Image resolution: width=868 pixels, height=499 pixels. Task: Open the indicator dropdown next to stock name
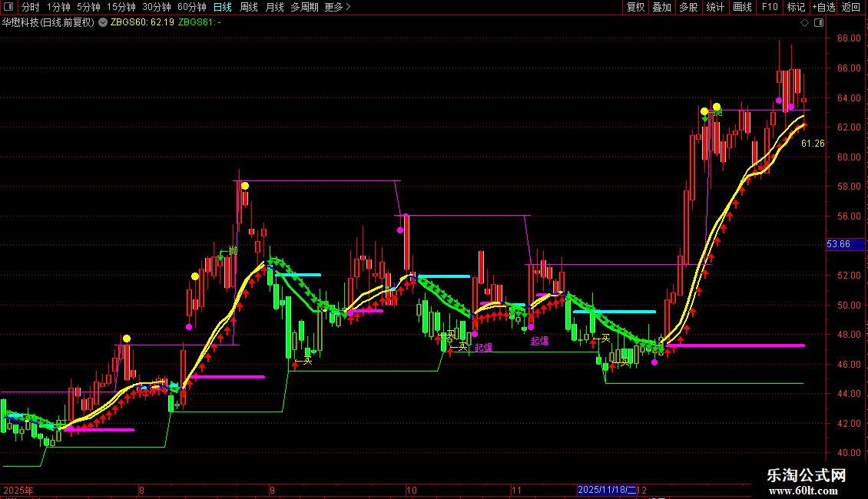103,22
